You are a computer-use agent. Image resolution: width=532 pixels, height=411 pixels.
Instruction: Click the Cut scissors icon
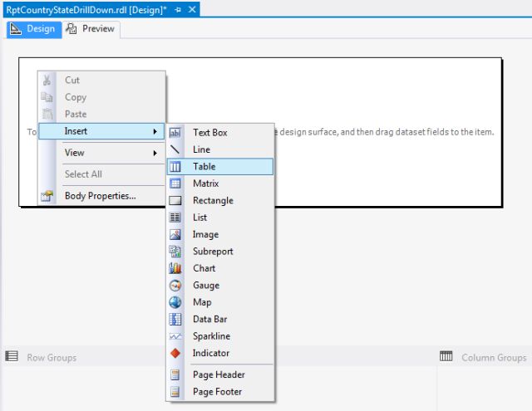(x=47, y=80)
